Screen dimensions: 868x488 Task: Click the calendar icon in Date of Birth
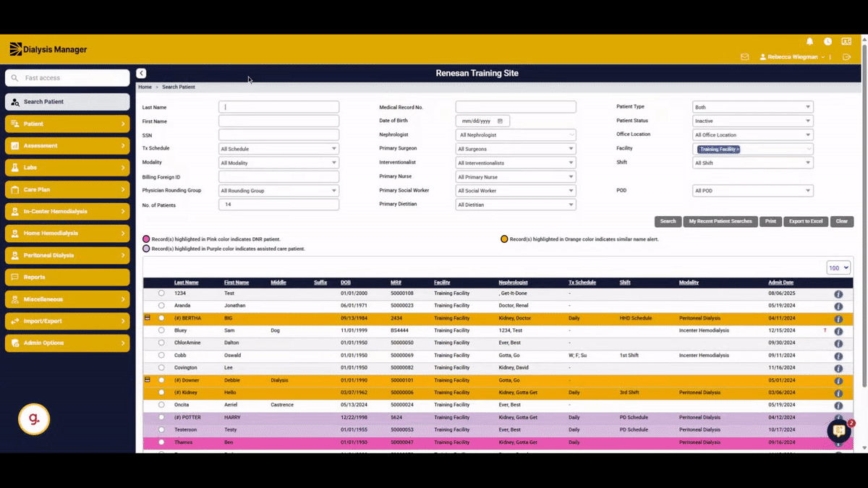pyautogui.click(x=500, y=121)
